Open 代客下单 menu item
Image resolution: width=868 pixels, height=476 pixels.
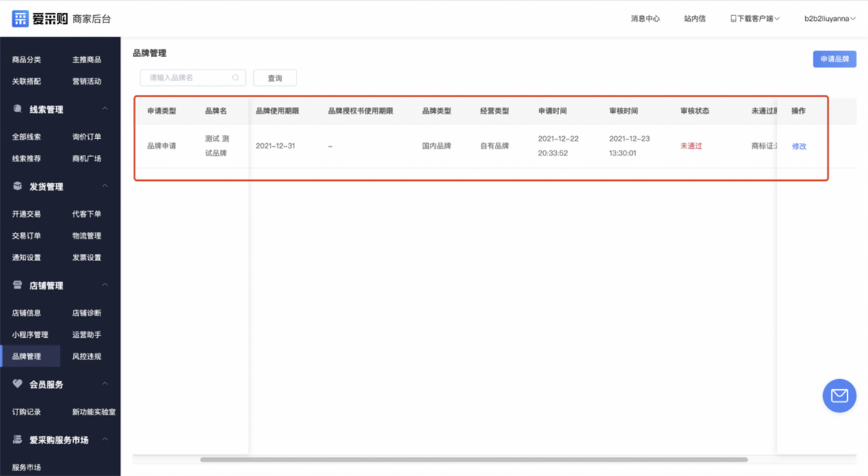tap(87, 214)
